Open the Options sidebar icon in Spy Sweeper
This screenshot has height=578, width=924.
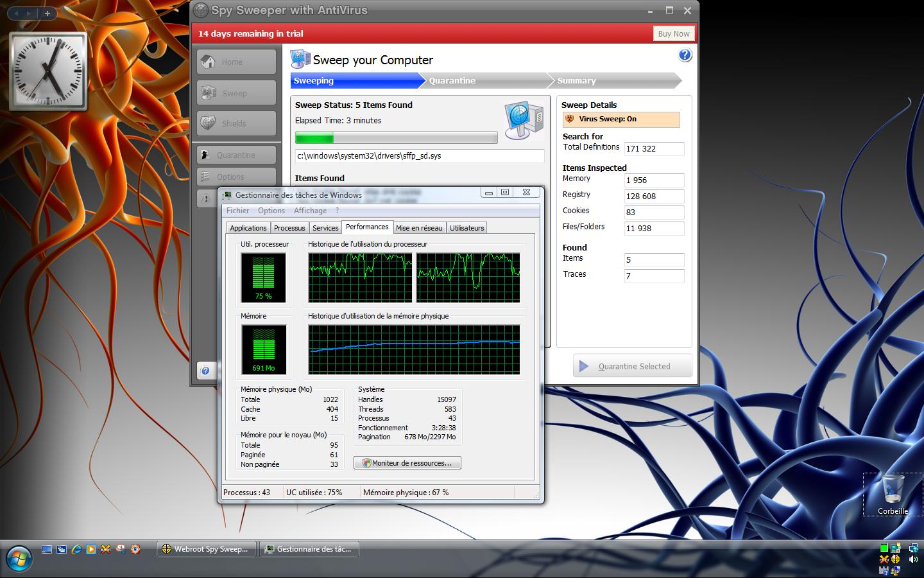205,177
